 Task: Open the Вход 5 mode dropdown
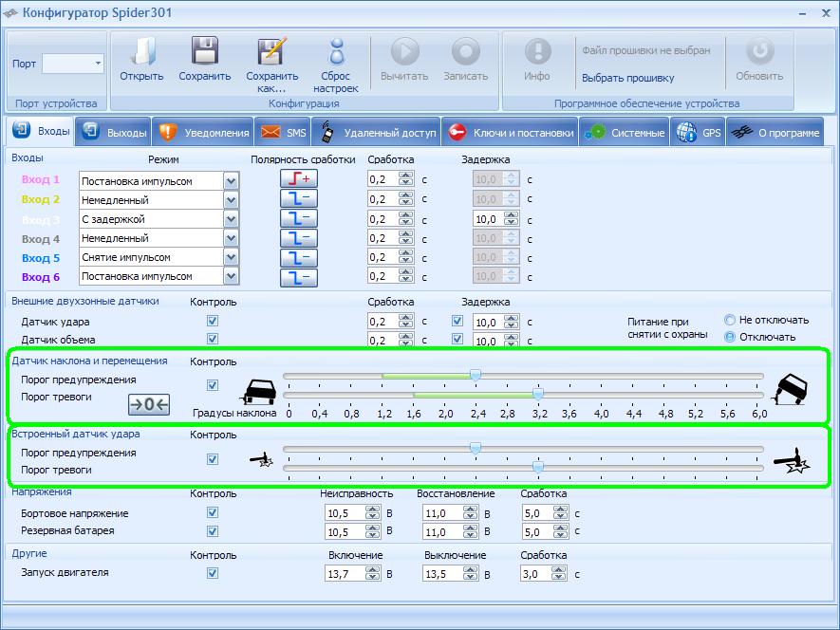pos(231,257)
